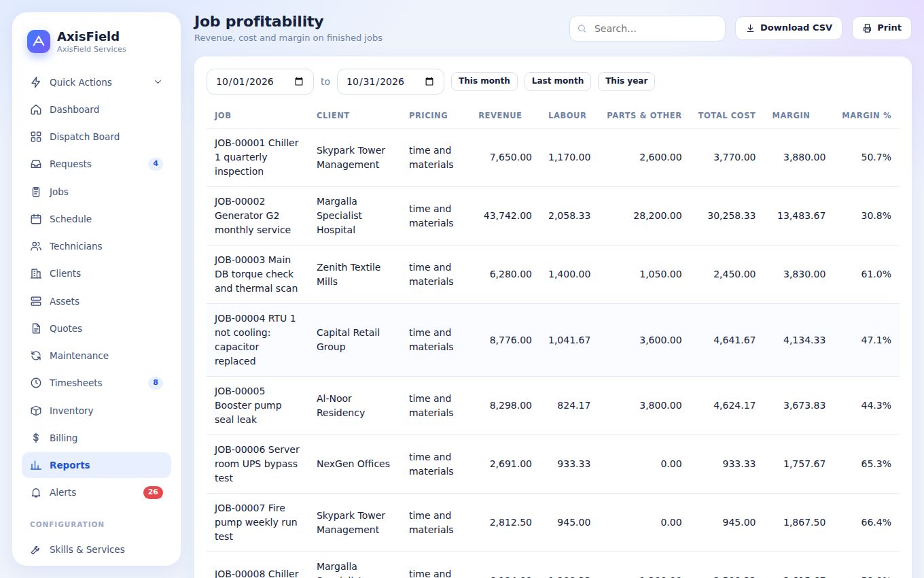924x578 pixels.
Task: Click the Dispatch Board grid icon
Action: 36,137
